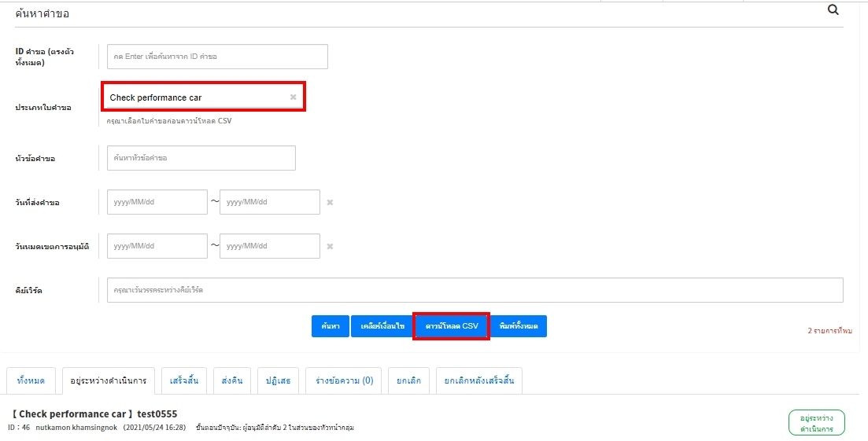Screen dimensions: 868x441
Task: Open the 'Check performance car test0555' request
Action: tap(94, 414)
